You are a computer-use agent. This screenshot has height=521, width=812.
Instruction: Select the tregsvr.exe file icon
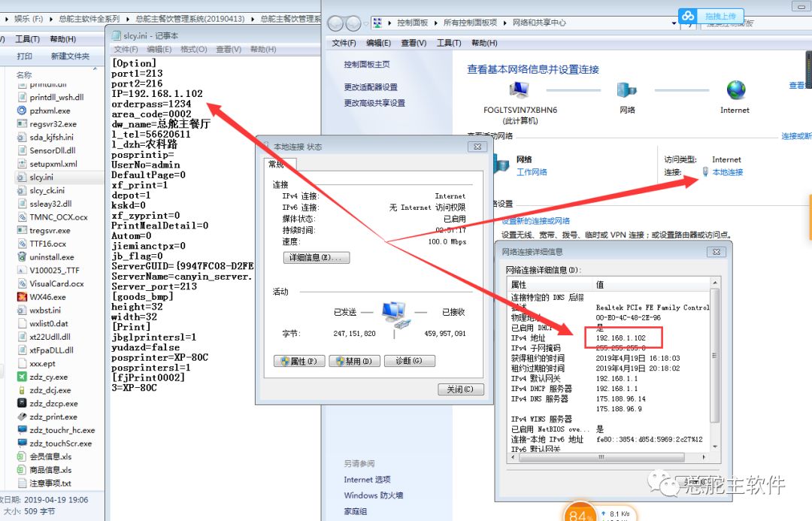pyautogui.click(x=22, y=230)
